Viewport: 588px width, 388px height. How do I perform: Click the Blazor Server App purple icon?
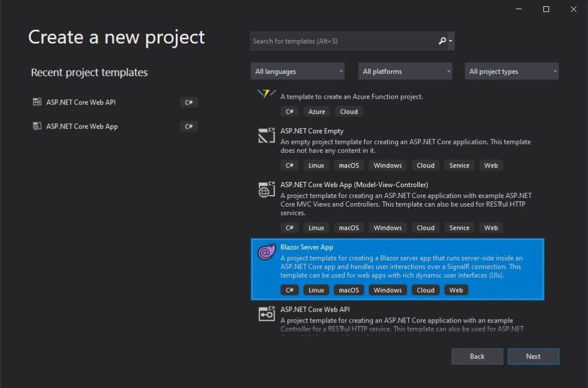(x=266, y=252)
